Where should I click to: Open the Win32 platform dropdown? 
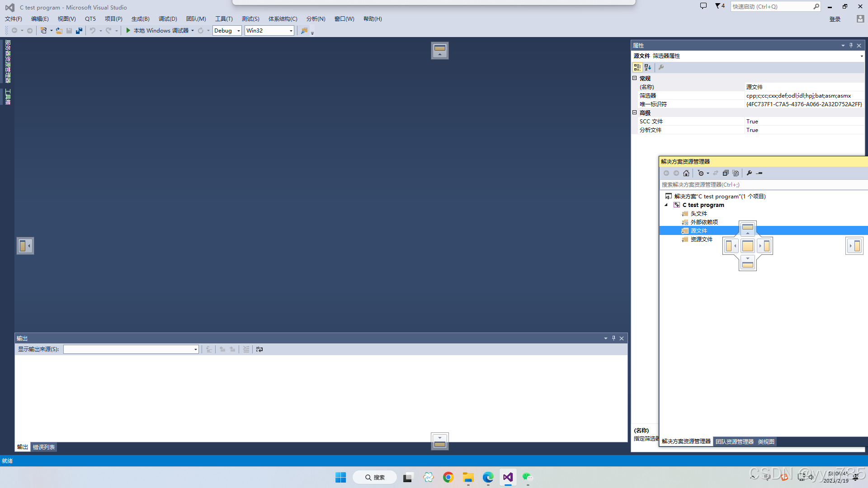pos(290,30)
